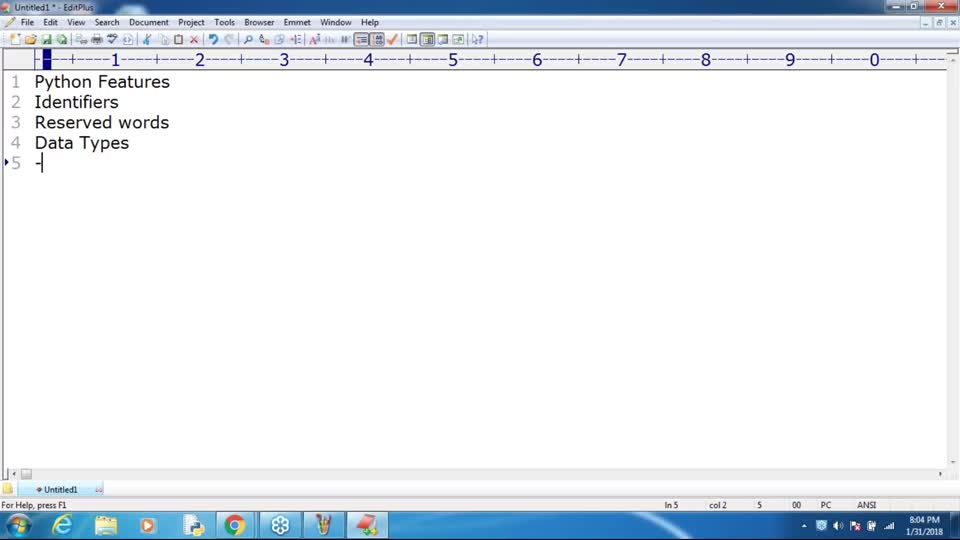Click the vertical scrollbar down arrow
960x540 pixels.
point(953,462)
